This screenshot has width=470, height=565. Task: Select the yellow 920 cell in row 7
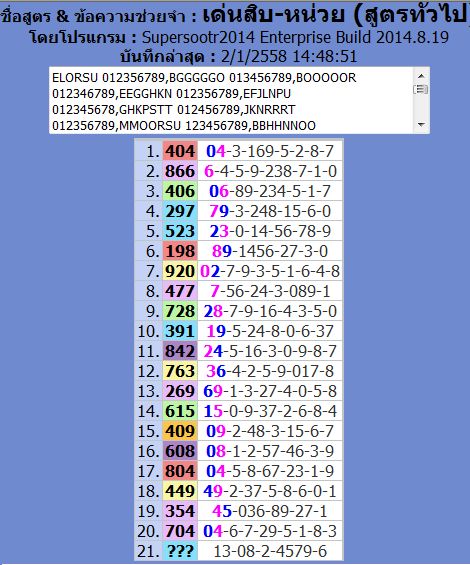point(180,271)
